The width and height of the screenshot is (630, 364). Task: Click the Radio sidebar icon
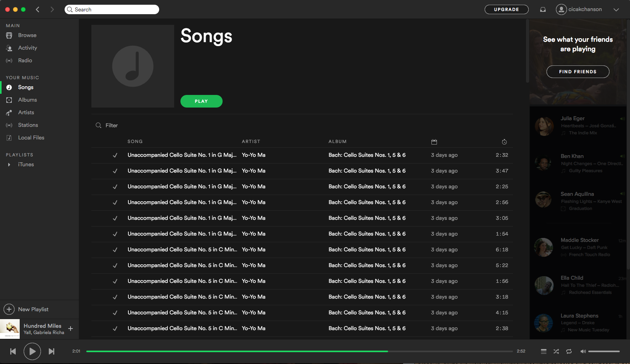pos(9,61)
